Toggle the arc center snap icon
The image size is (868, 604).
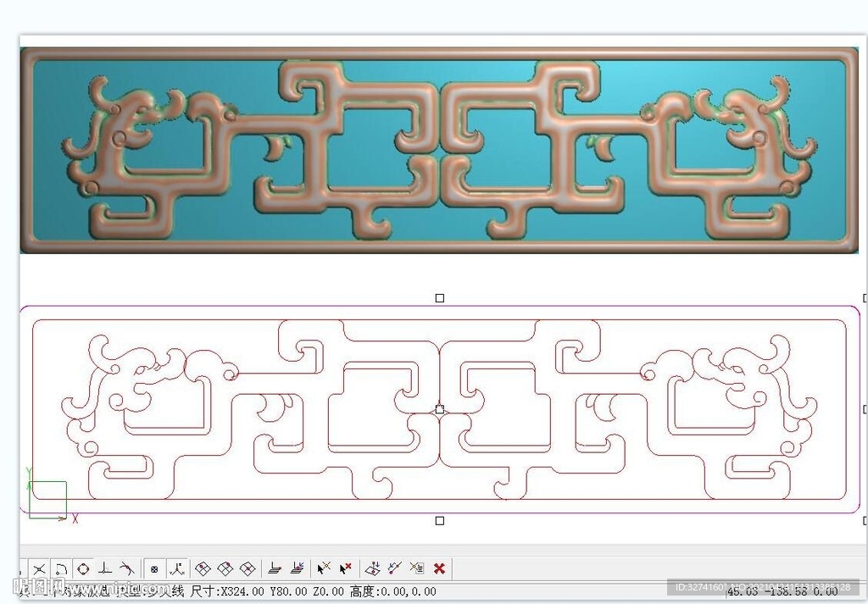coord(61,568)
